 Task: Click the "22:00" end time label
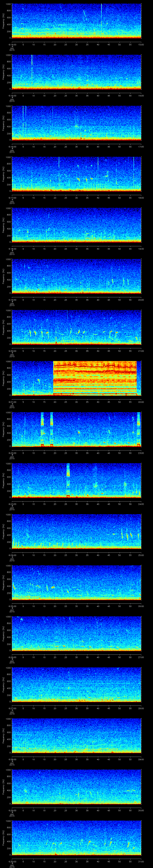(x=141, y=402)
